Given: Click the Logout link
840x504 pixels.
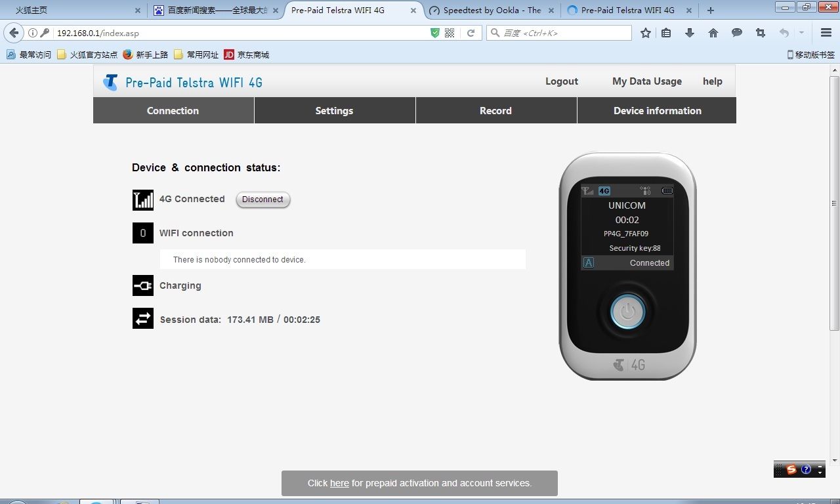Looking at the screenshot, I should (x=562, y=81).
